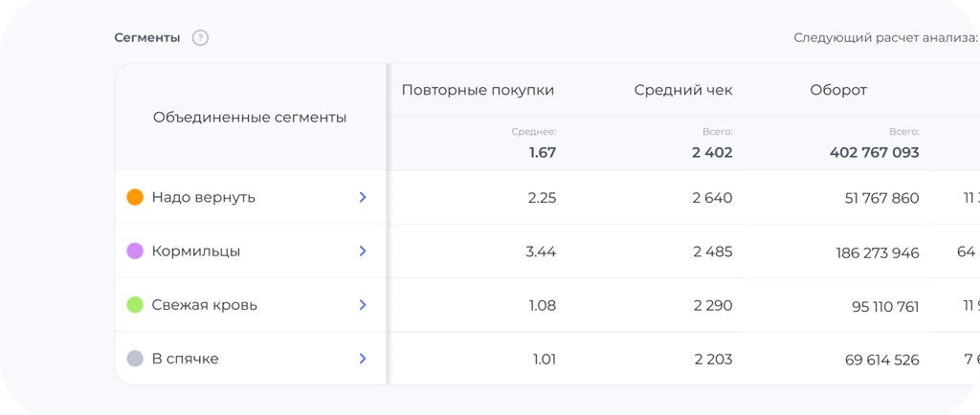Image resolution: width=980 pixels, height=415 pixels.
Task: Expand the Кормильцы segment chevron
Action: coord(363,251)
